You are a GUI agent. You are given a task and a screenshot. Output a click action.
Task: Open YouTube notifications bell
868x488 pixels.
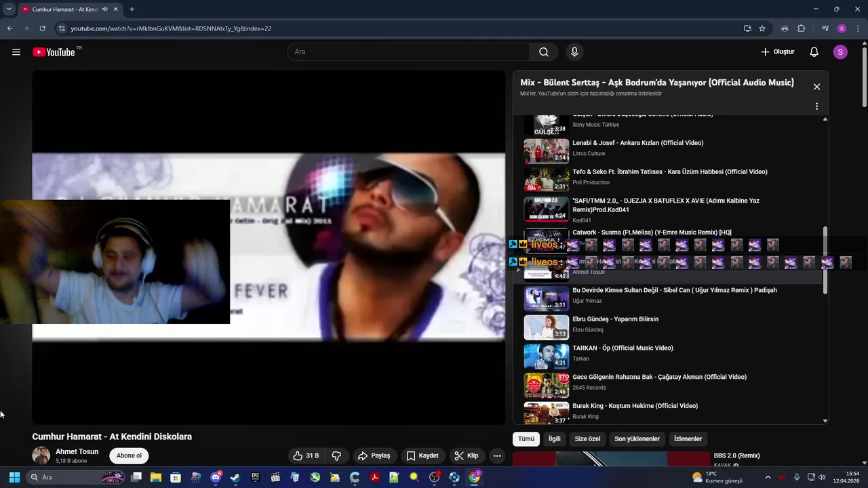click(814, 52)
